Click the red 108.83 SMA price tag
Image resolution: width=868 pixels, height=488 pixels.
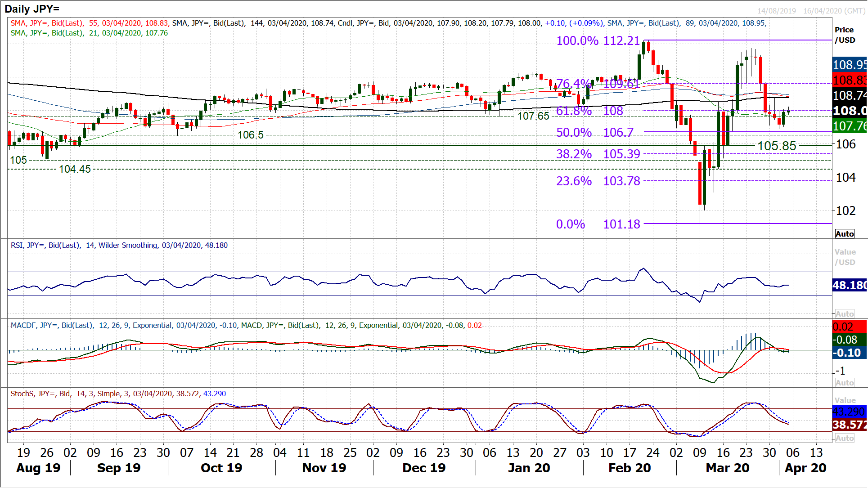(x=850, y=80)
